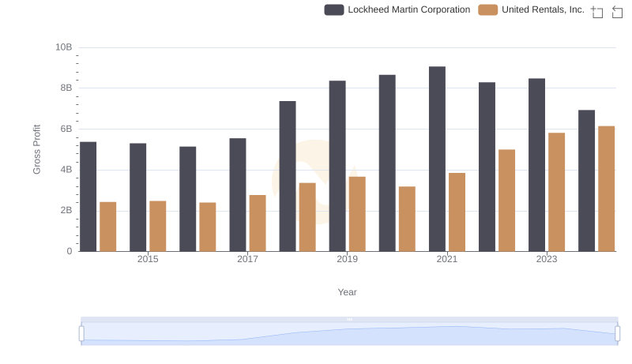Select United Rentals bar for 2019
This screenshot has width=632, height=364.
coord(357,214)
